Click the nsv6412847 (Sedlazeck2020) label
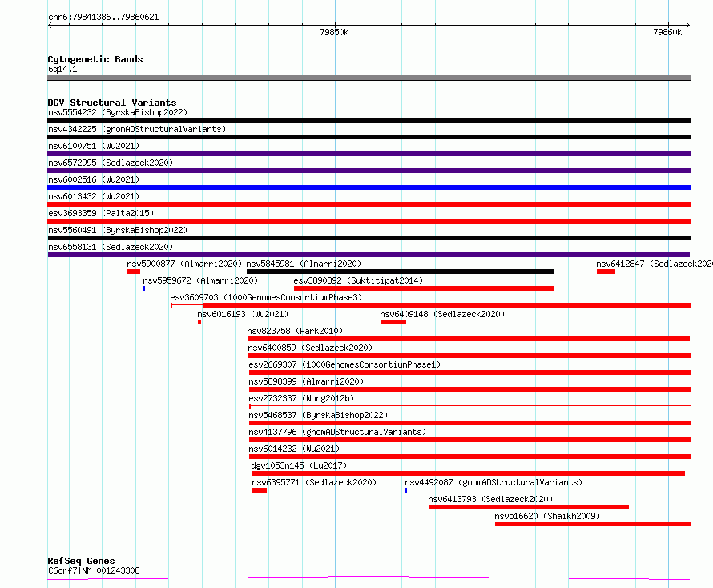This screenshot has height=588, width=713. (655, 264)
